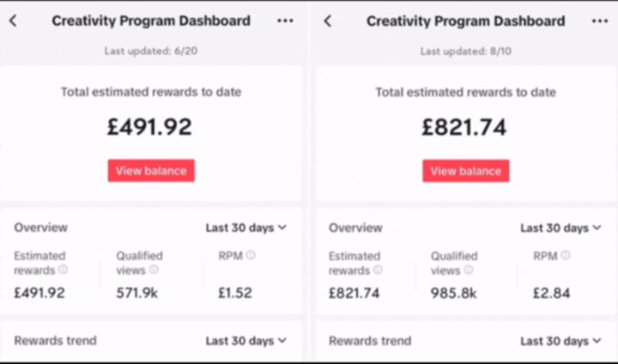618x364 pixels.
Task: Open three-dot menu on right dashboard
Action: (x=599, y=21)
